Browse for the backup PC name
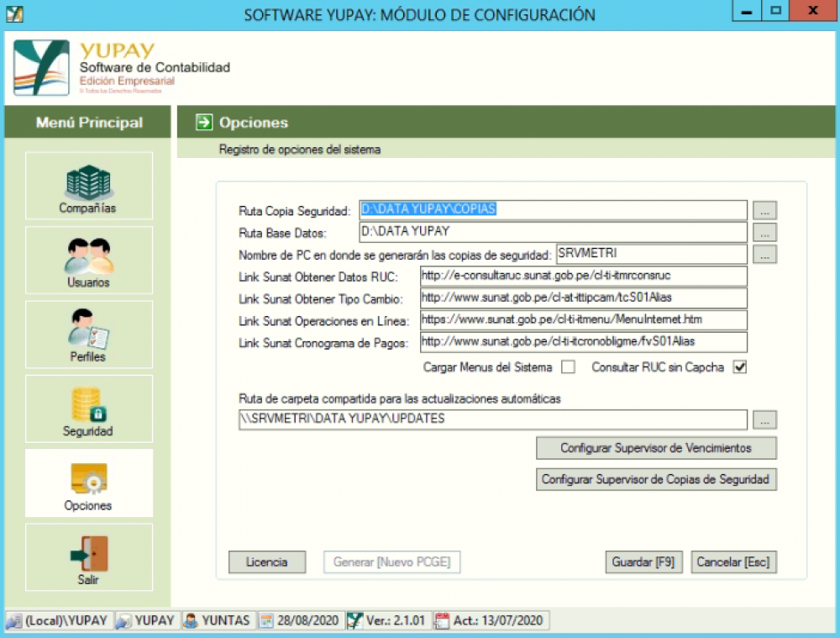Viewport: 840px width, 638px height. click(764, 255)
